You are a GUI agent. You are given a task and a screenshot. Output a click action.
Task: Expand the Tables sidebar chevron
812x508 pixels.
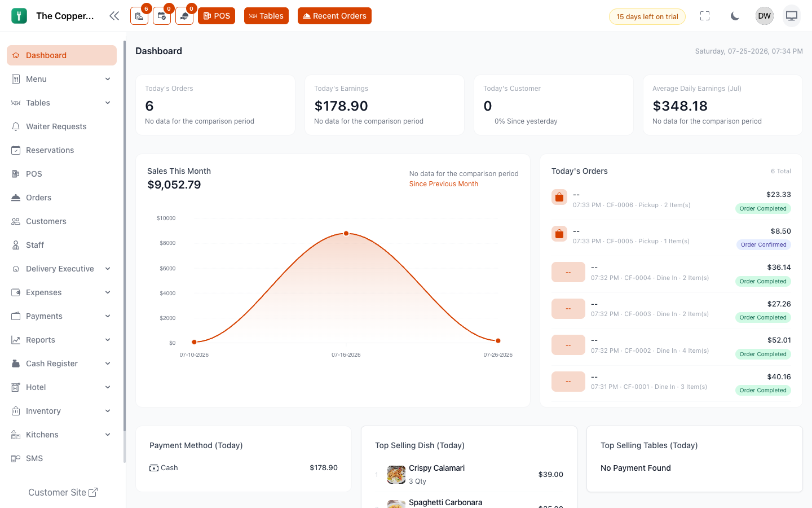point(108,103)
